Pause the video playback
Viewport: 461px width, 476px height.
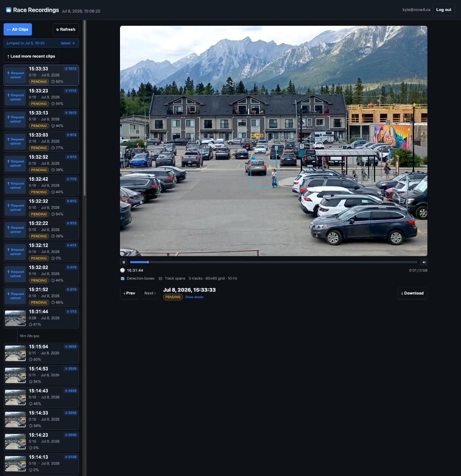click(x=124, y=262)
